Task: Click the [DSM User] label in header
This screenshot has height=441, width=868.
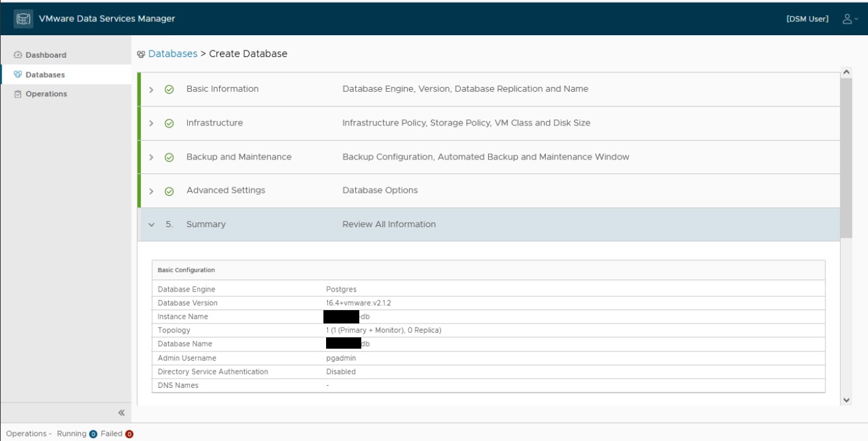Action: click(x=808, y=19)
